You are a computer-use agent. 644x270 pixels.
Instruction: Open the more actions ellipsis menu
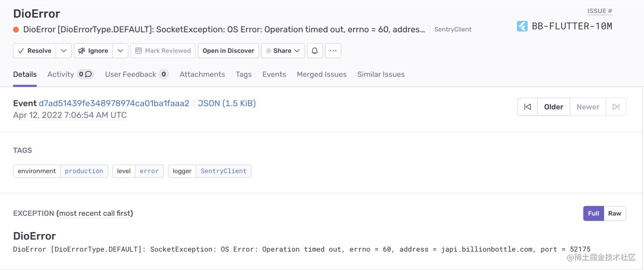333,51
